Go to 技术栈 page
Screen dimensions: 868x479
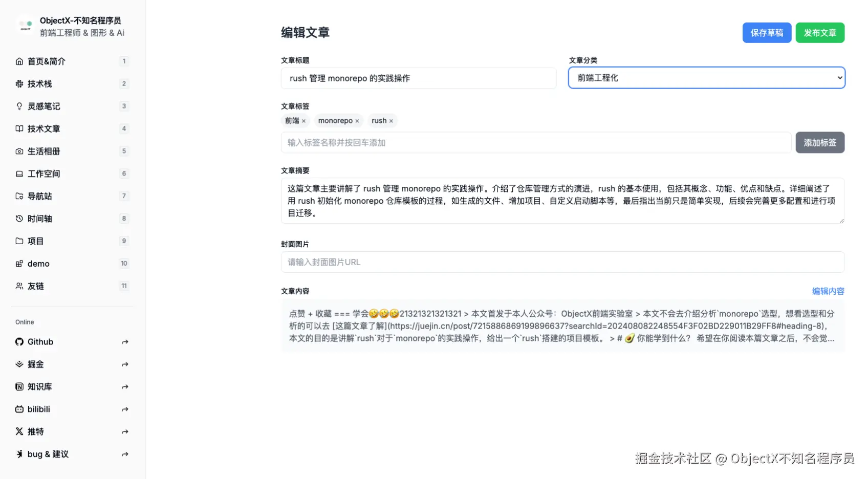72,84
